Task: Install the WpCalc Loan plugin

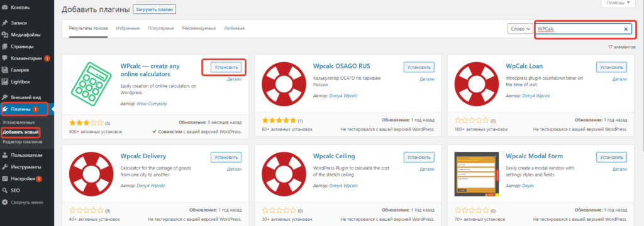Action: tap(611, 67)
